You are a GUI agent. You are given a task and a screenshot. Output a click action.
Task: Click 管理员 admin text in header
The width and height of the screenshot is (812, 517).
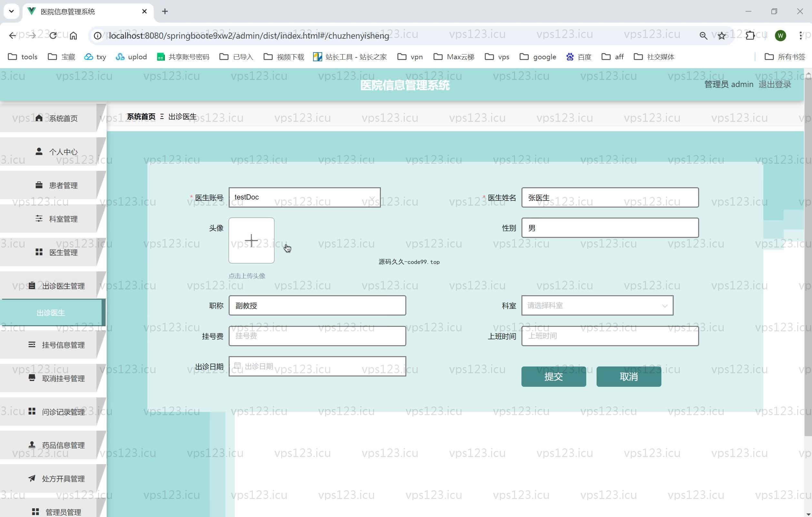coord(728,84)
